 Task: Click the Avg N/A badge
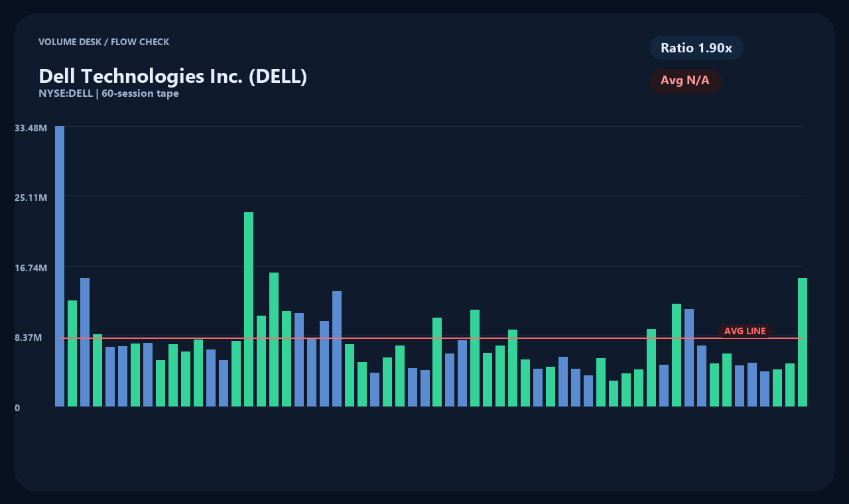(685, 81)
